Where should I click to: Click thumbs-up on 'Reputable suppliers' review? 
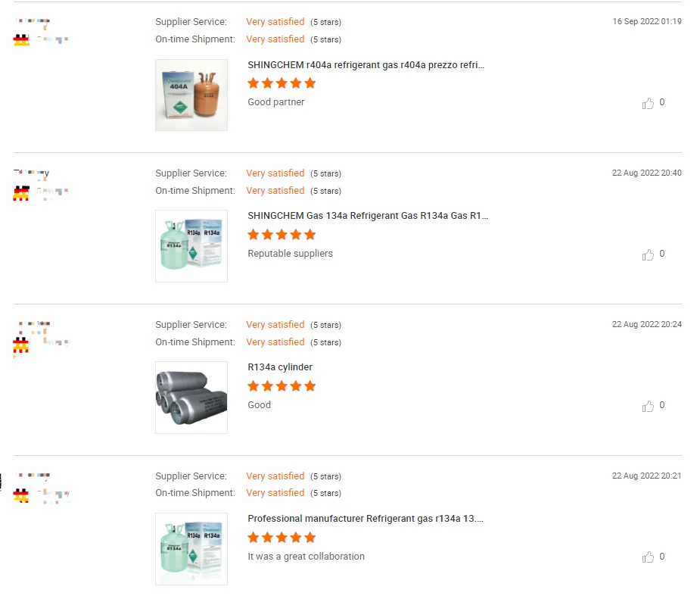(x=649, y=254)
